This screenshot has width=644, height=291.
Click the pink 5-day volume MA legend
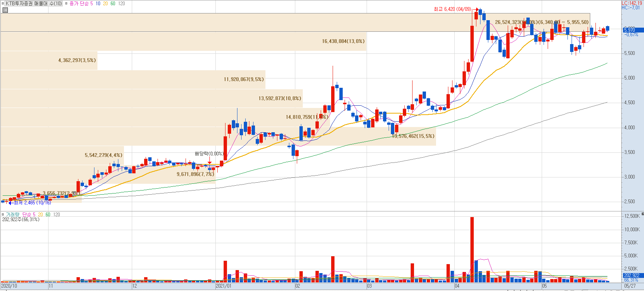coord(34,214)
